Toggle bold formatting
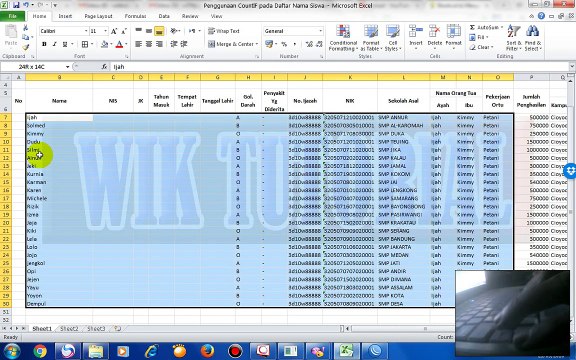Image resolution: width=576 pixels, height=360 pixels. click(44, 44)
